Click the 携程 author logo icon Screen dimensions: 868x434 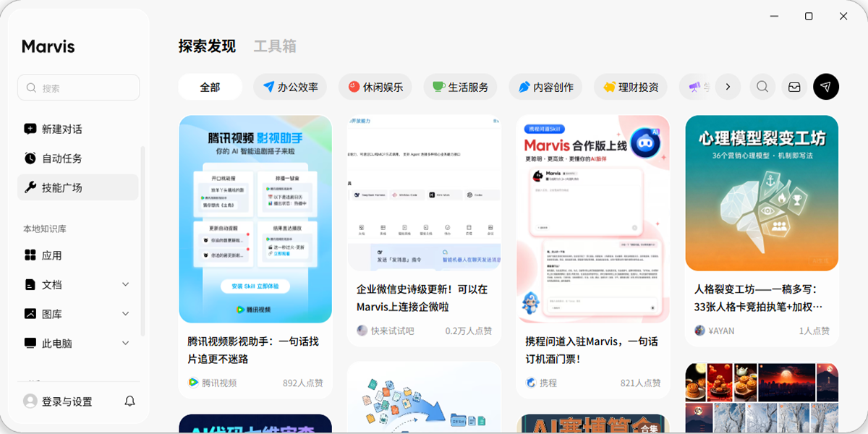click(x=531, y=383)
